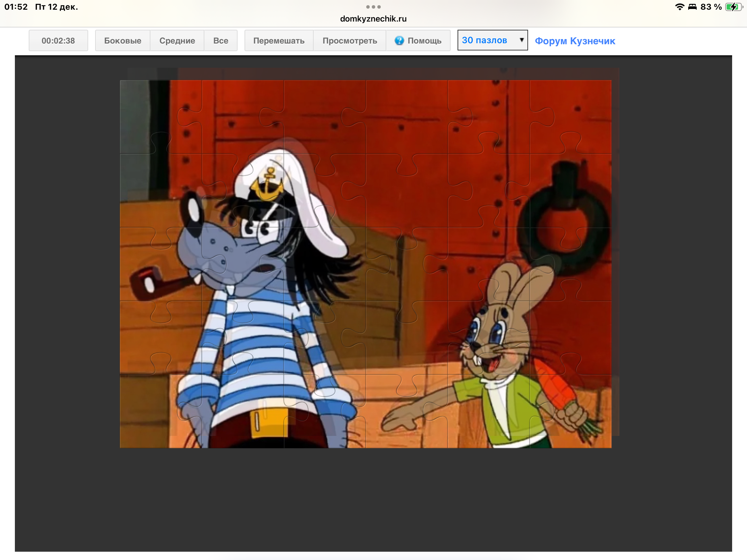The image size is (747, 560).
Task: Shuffle pieces with Перемешать button
Action: [279, 40]
